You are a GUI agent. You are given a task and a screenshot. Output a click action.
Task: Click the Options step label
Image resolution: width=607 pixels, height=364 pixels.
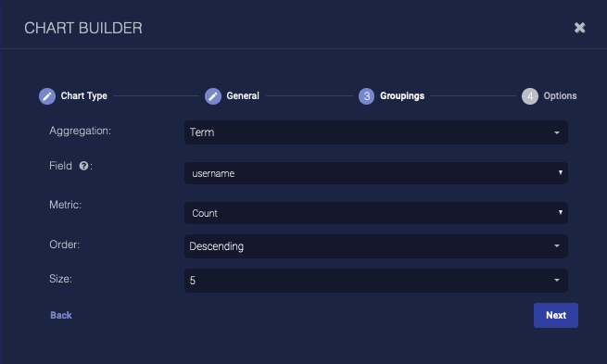[560, 96]
